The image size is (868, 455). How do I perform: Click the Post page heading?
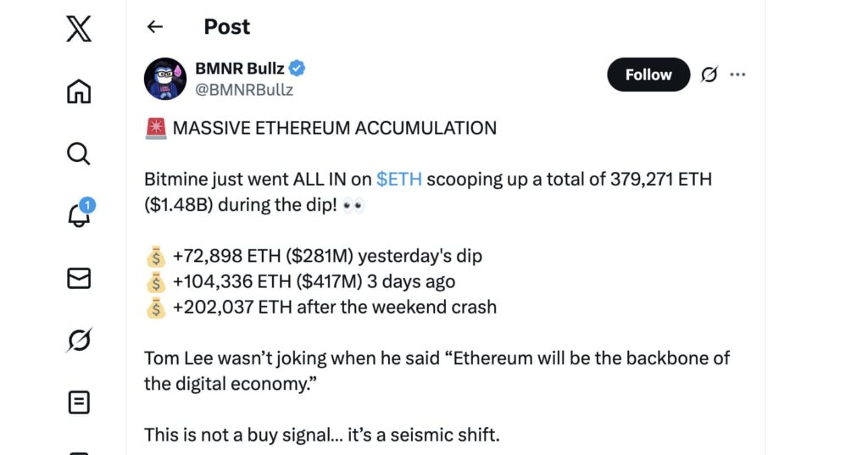click(x=227, y=27)
